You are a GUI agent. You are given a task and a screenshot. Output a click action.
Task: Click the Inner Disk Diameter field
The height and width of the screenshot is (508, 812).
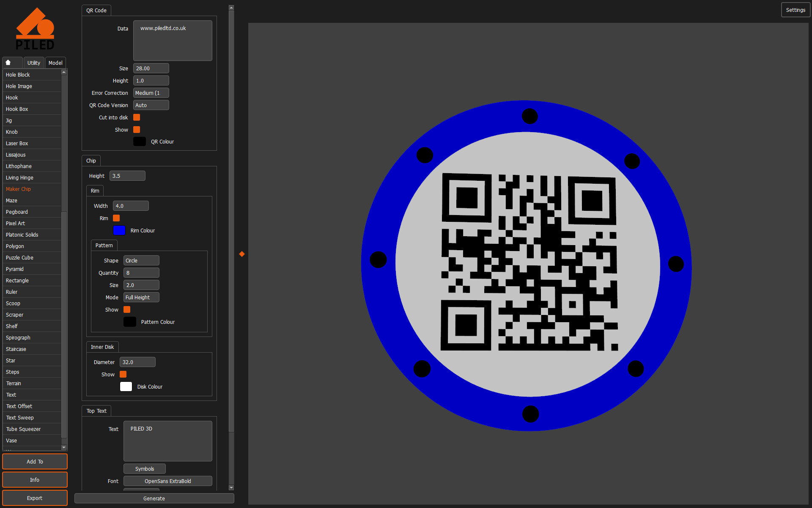(x=137, y=362)
